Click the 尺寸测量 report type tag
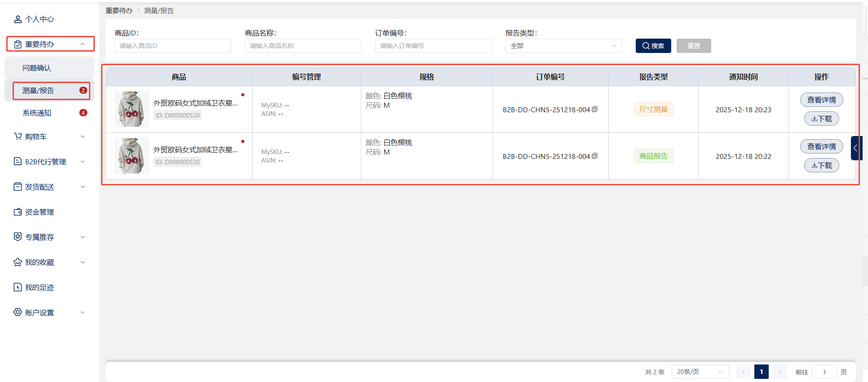 click(x=653, y=109)
